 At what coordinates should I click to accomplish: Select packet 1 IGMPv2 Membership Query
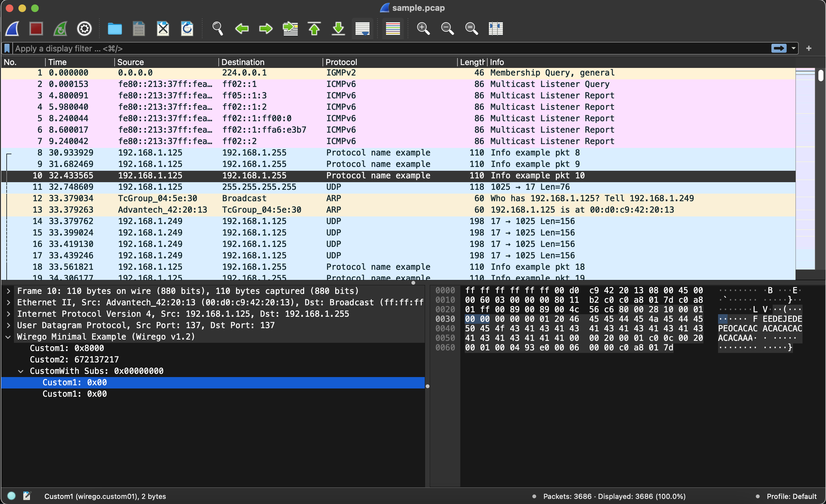coord(398,73)
